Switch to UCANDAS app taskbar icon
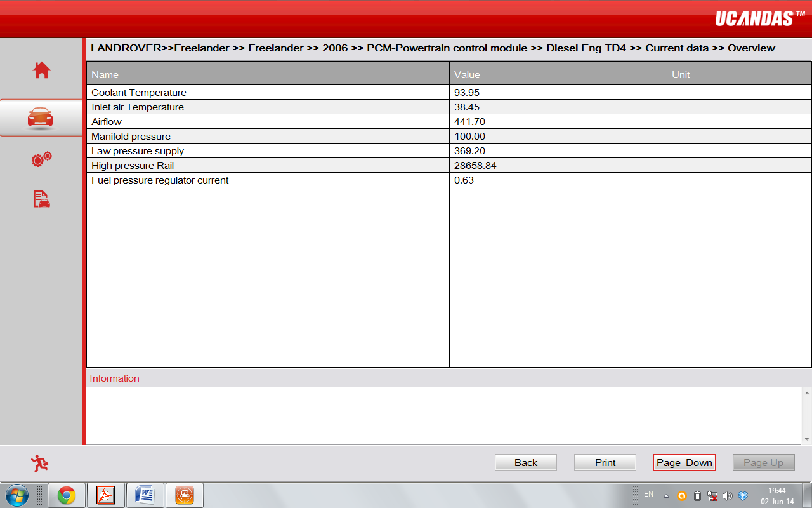The width and height of the screenshot is (812, 508). click(185, 495)
